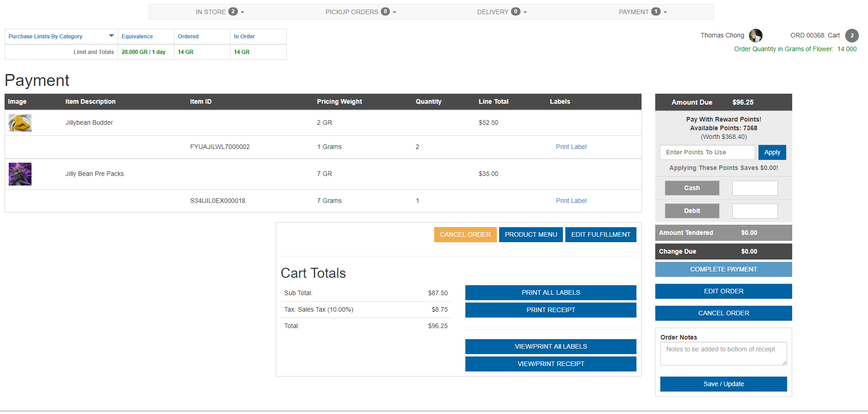
Task: Click the Order Notes text area
Action: pyautogui.click(x=723, y=354)
